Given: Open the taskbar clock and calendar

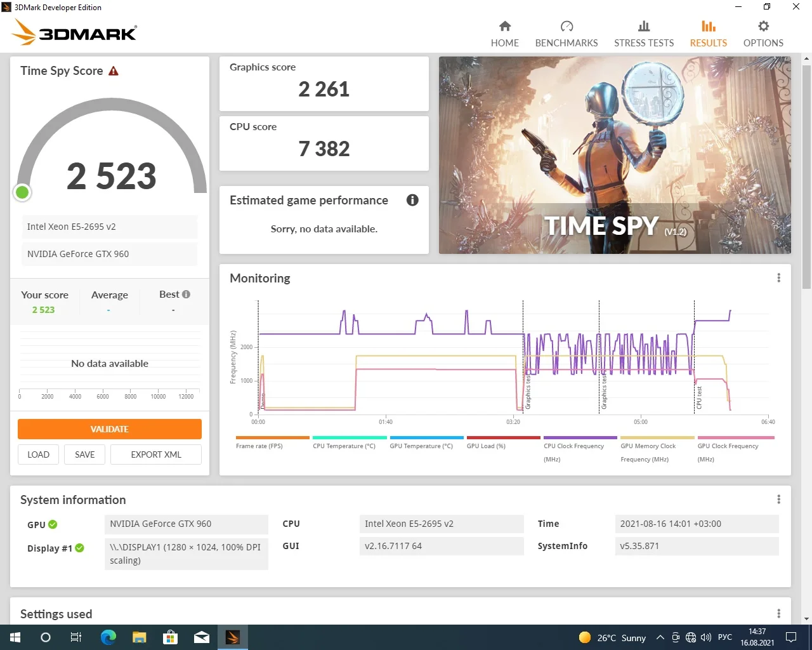Looking at the screenshot, I should [757, 637].
